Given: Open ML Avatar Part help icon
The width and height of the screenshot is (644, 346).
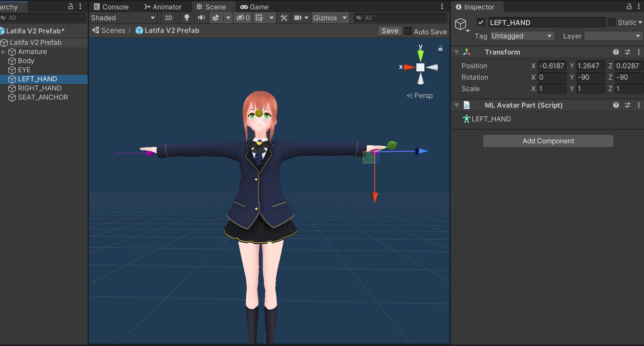Looking at the screenshot, I should [616, 105].
